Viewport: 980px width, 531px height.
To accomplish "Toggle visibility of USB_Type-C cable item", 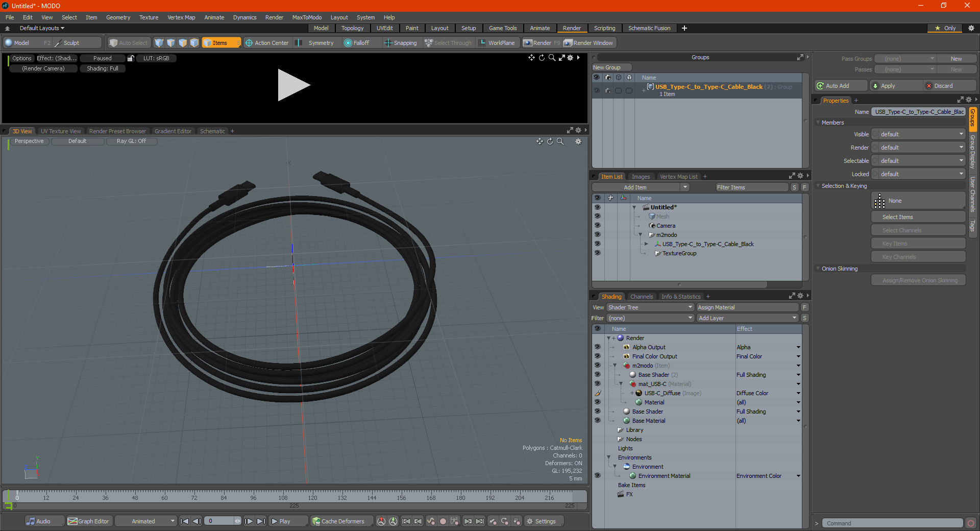I will (597, 244).
